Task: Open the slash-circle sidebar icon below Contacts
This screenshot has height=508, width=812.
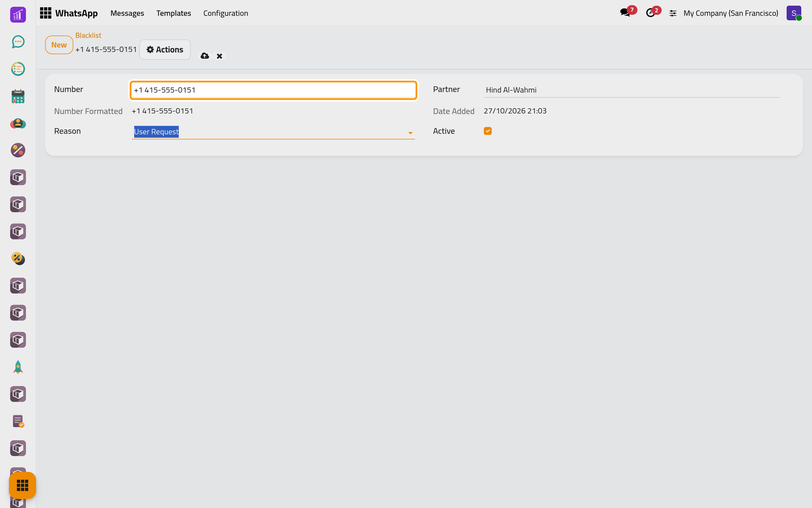Action: pyautogui.click(x=18, y=150)
